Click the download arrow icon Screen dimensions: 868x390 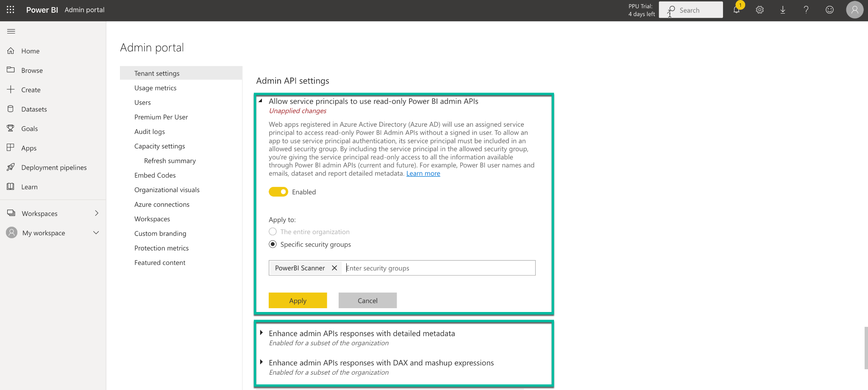[x=783, y=10]
